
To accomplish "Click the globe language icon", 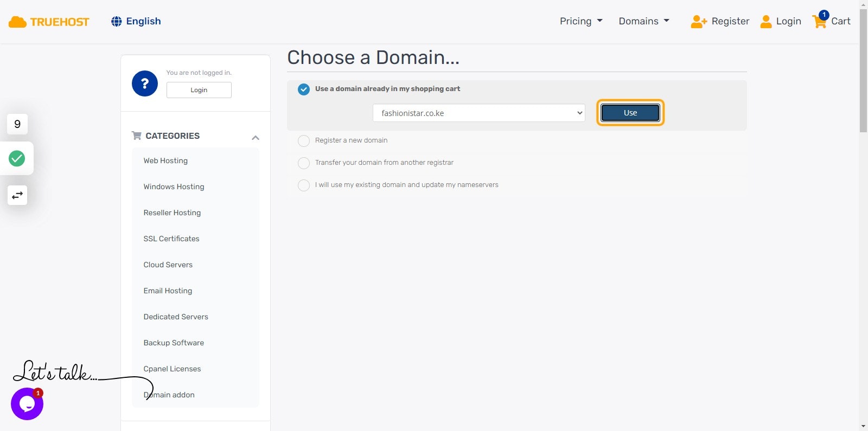I will [116, 21].
